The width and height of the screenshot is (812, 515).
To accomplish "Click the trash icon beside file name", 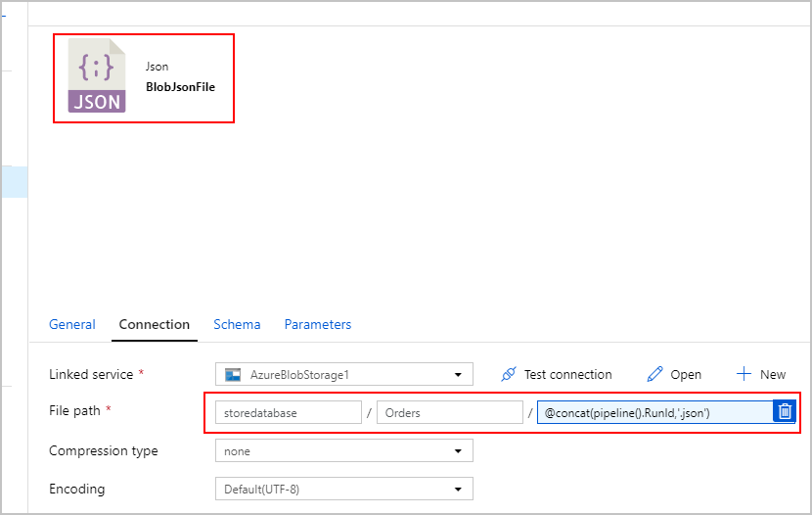I will (x=785, y=411).
